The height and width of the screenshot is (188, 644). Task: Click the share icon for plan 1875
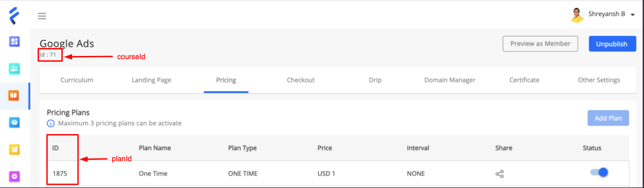499,173
